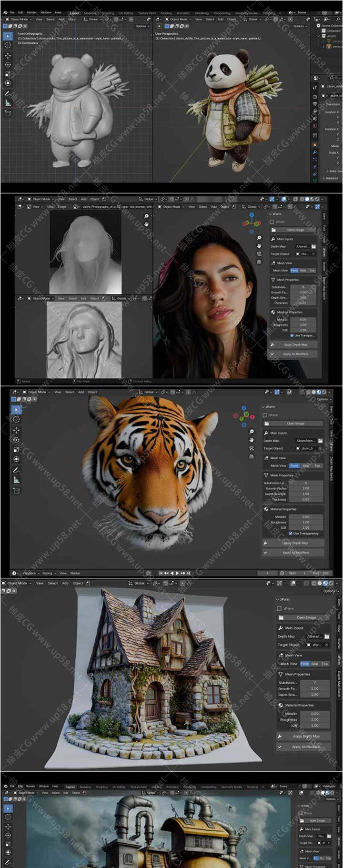Open the Scatter sidebar tab in house screenshot
This screenshot has height=868, width=343.
(x=339, y=643)
